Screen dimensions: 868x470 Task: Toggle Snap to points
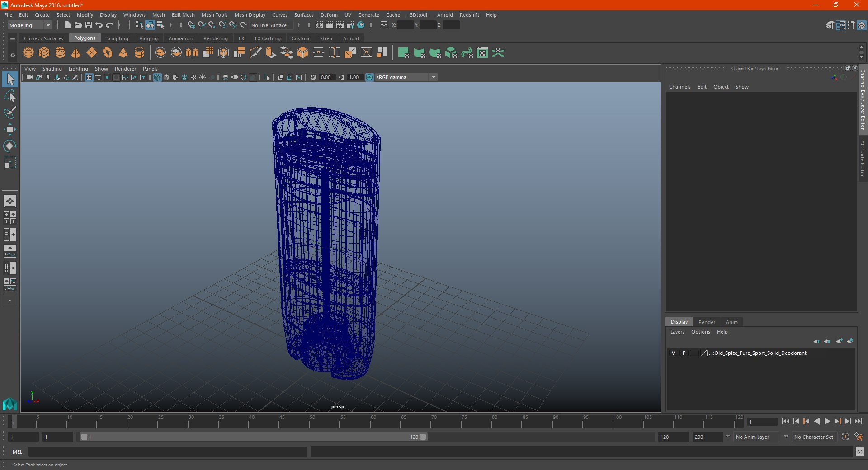point(212,25)
